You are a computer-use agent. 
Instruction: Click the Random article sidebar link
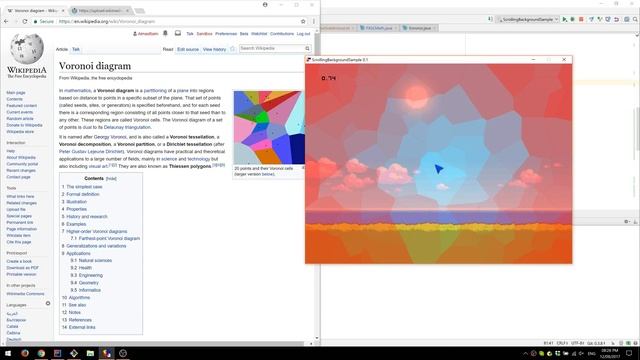click(x=20, y=119)
